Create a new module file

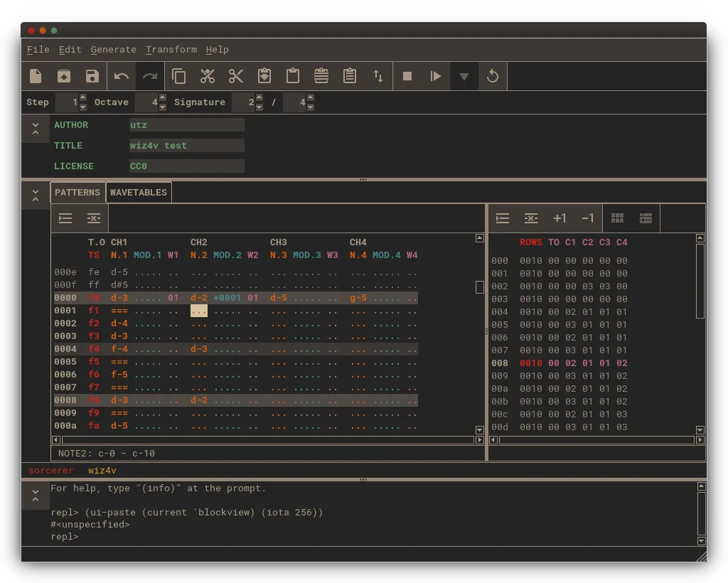[36, 76]
